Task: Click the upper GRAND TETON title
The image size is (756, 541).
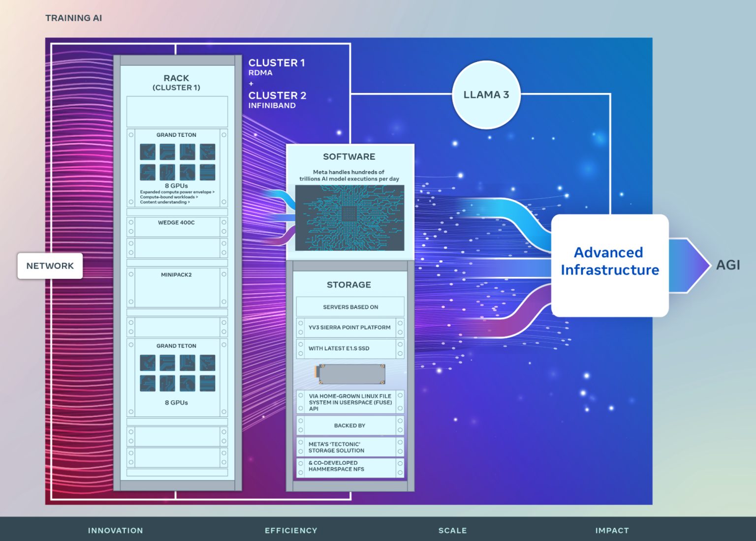Action: pyautogui.click(x=176, y=135)
